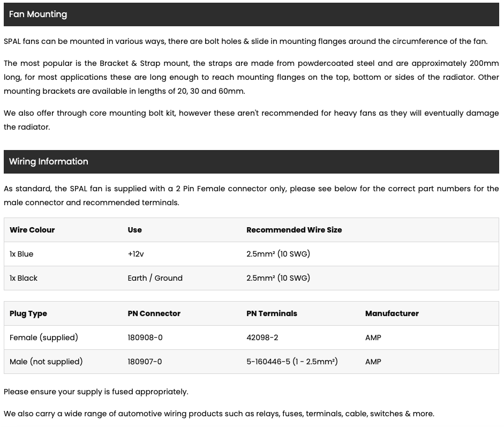Viewport: 504px width, 427px height.
Task: Select the Male (not supplied) row label
Action: pyautogui.click(x=46, y=362)
